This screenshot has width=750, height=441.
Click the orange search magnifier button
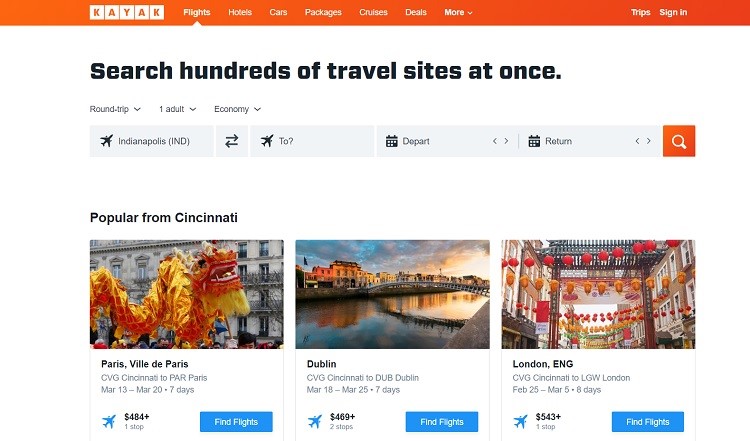point(679,141)
